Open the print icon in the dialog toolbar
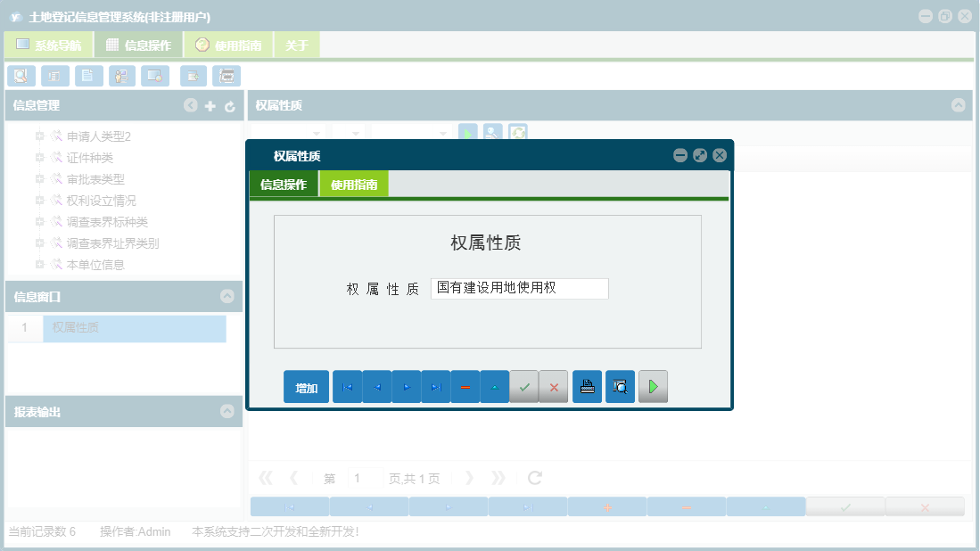980x551 pixels. point(587,386)
